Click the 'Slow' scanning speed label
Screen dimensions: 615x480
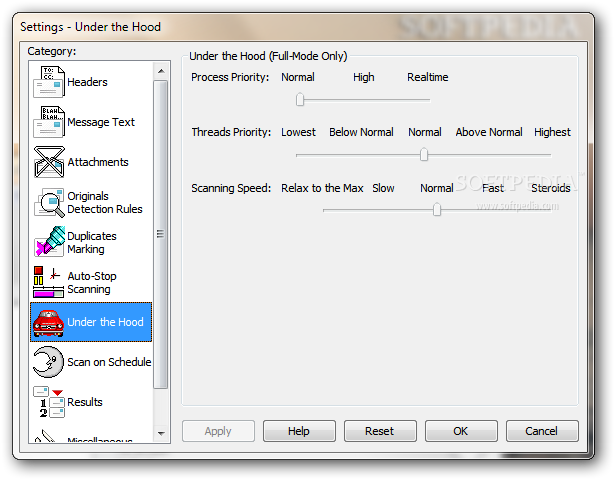point(383,188)
